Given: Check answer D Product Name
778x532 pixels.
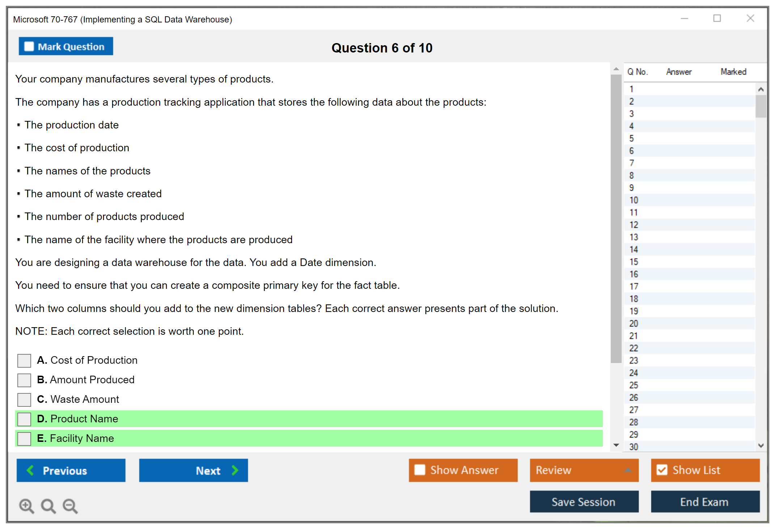Looking at the screenshot, I should pyautogui.click(x=24, y=419).
